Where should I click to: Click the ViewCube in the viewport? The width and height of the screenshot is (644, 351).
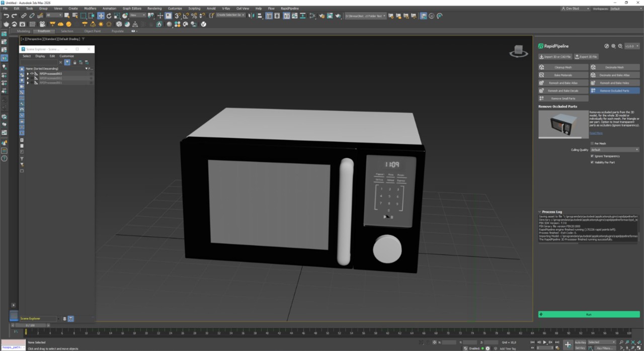pyautogui.click(x=518, y=51)
